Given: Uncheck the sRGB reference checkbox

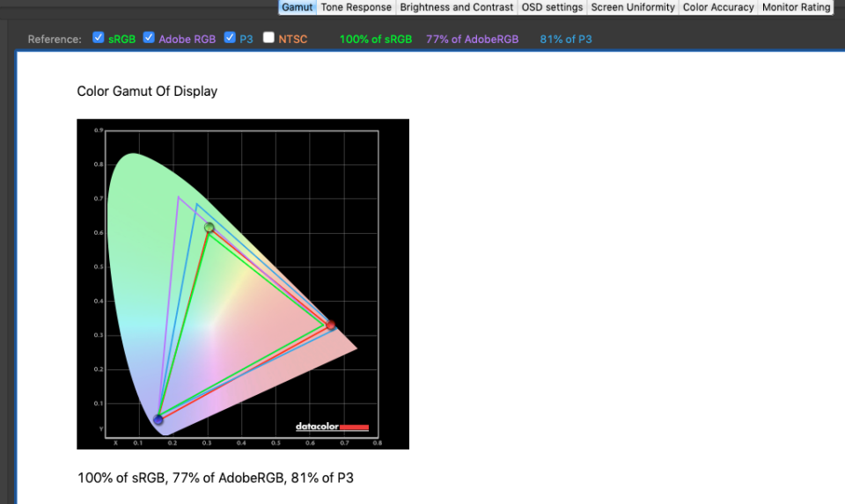Looking at the screenshot, I should pos(98,37).
